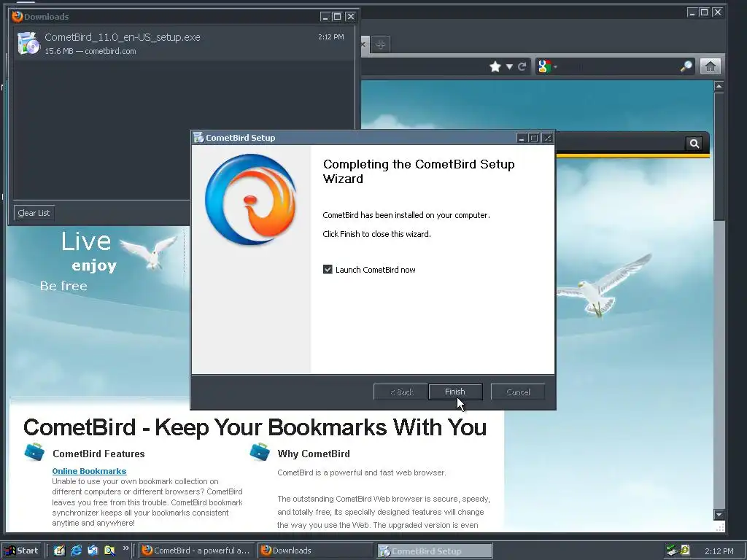Image resolution: width=747 pixels, height=560 pixels.
Task: Minimize the Downloads window
Action: [325, 17]
